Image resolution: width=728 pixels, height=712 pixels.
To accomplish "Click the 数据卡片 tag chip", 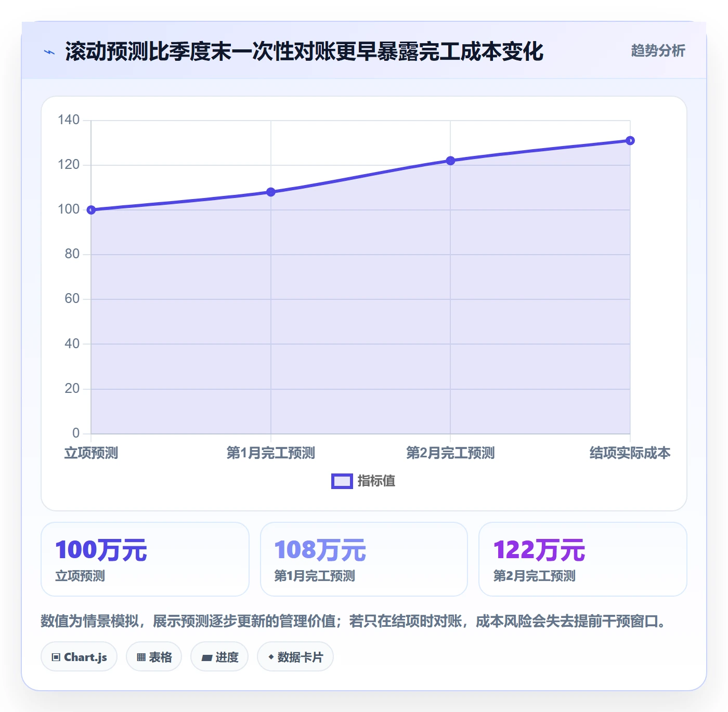I will click(x=295, y=657).
